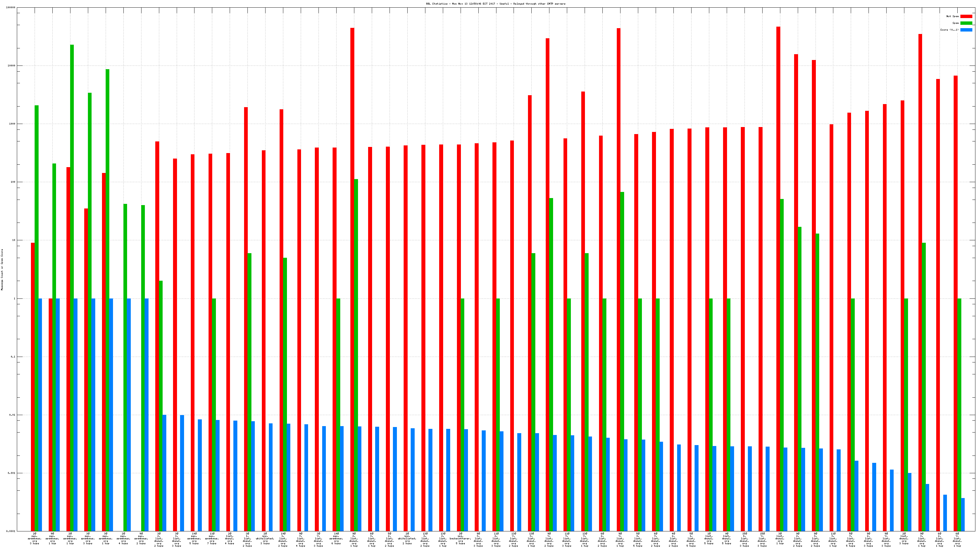
Task: Click the RBL Statistics chart title
Action: 495,4
